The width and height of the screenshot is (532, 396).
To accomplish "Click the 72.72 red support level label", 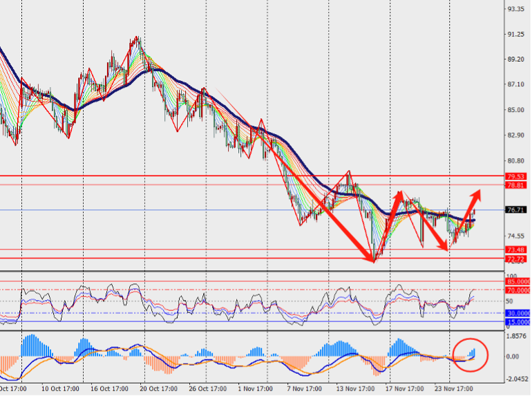I will point(516,259).
